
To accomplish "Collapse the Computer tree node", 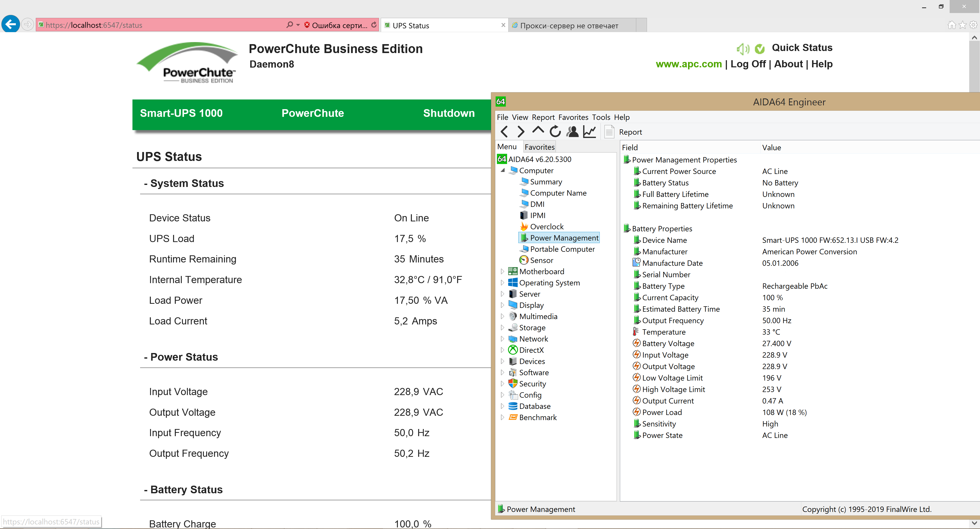I will 503,170.
